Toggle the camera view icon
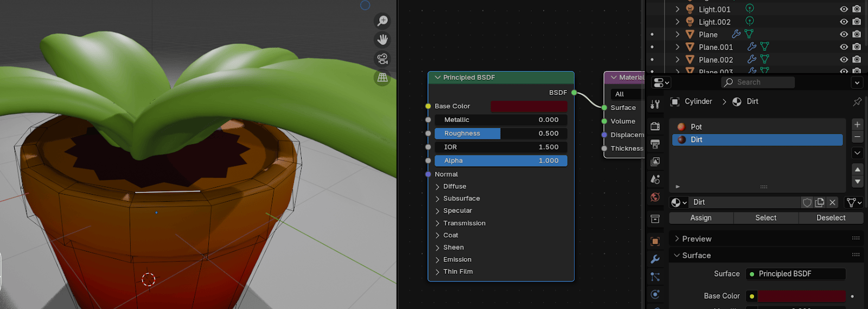 (382, 59)
